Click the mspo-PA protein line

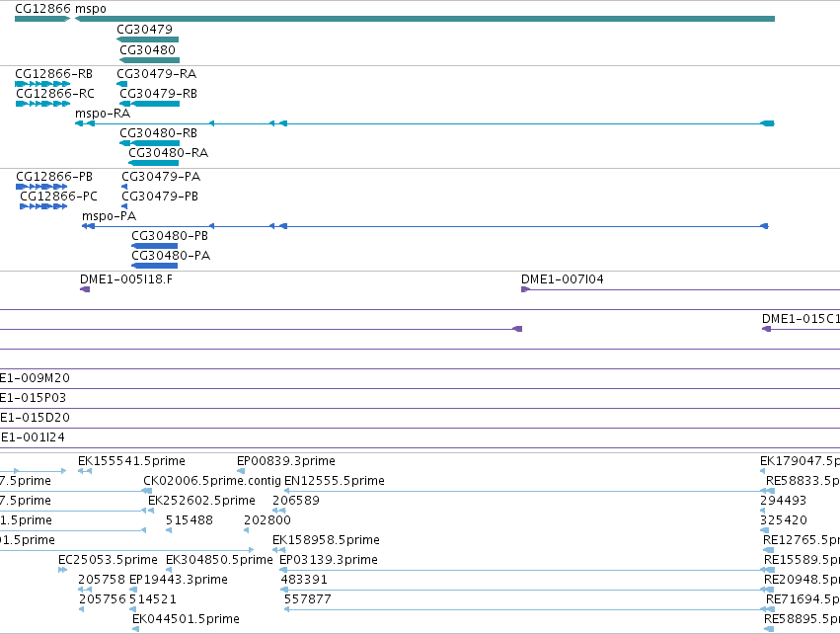(x=425, y=226)
